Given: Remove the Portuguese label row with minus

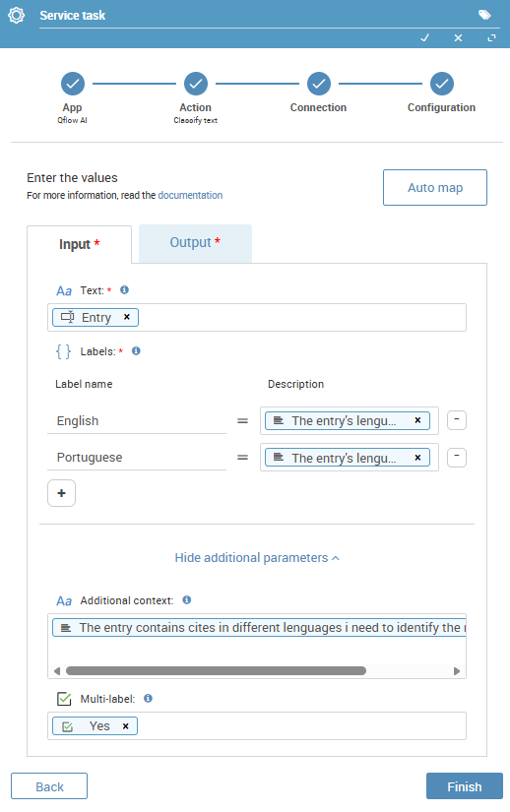Looking at the screenshot, I should coord(457,458).
